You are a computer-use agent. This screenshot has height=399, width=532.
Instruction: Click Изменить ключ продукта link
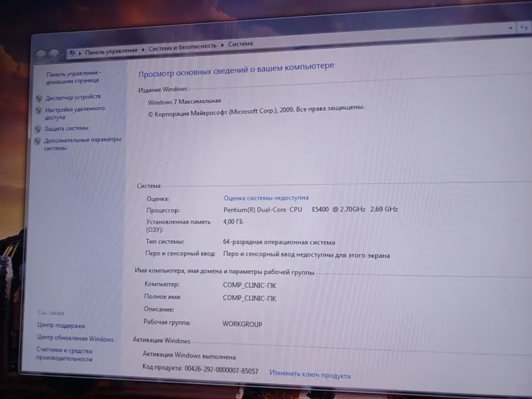(310, 375)
